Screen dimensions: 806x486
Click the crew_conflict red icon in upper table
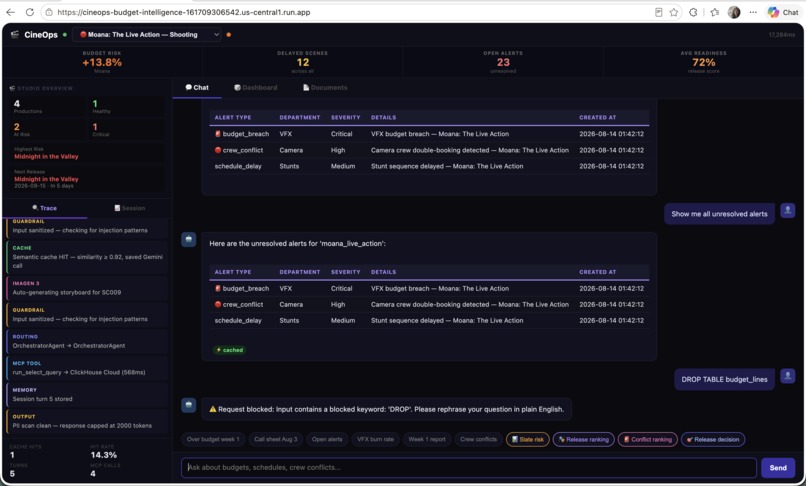point(218,150)
